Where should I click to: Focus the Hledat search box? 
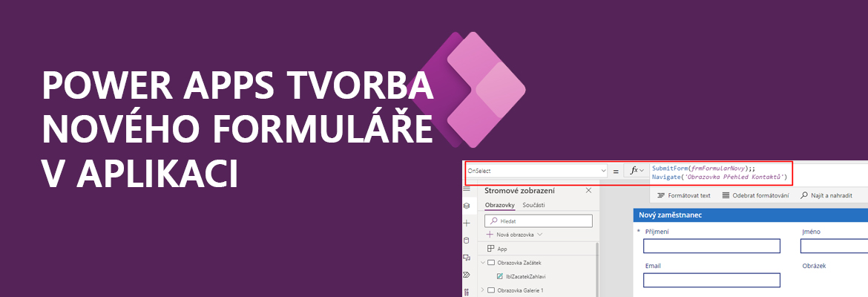pyautogui.click(x=538, y=221)
